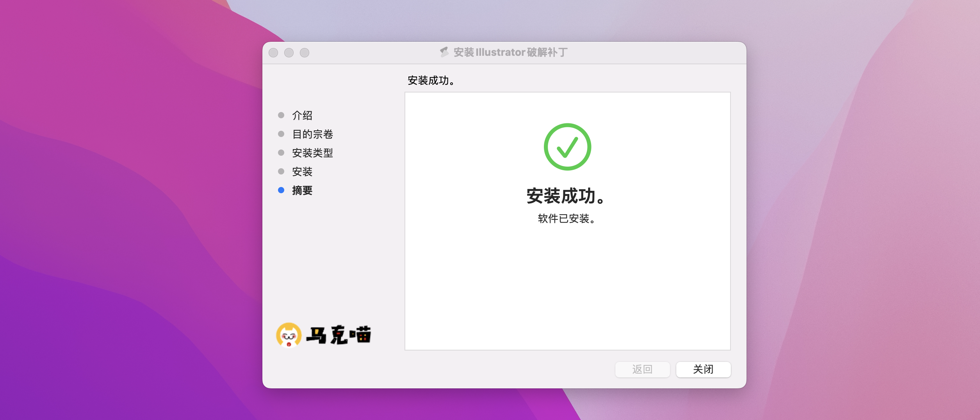The height and width of the screenshot is (420, 980).
Task: Click the blue bullet beside 摘要
Action: 281,190
